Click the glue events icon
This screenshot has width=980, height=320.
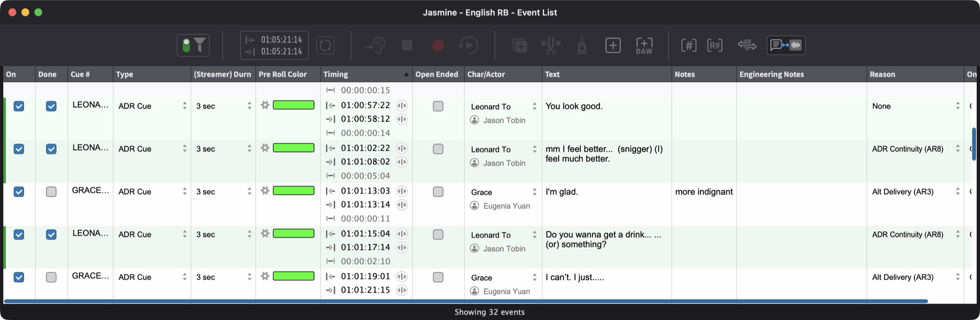tap(582, 45)
